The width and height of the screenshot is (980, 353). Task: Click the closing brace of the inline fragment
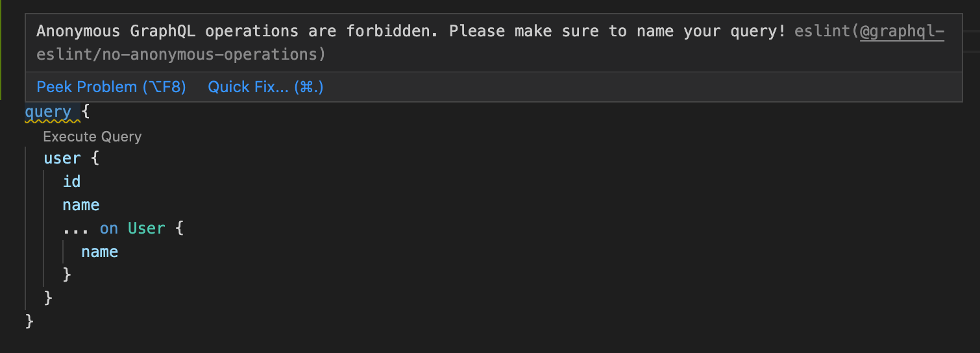pos(67,275)
